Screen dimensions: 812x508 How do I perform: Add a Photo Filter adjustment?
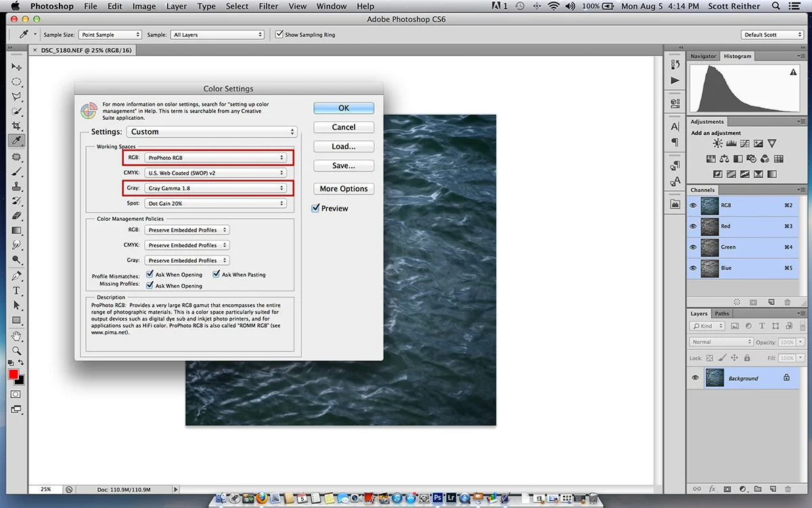[x=751, y=159]
